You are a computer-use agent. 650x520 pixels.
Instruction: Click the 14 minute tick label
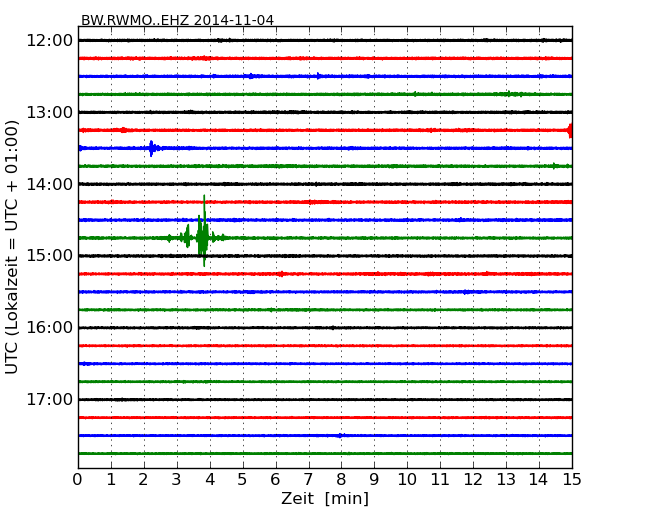tap(538, 480)
